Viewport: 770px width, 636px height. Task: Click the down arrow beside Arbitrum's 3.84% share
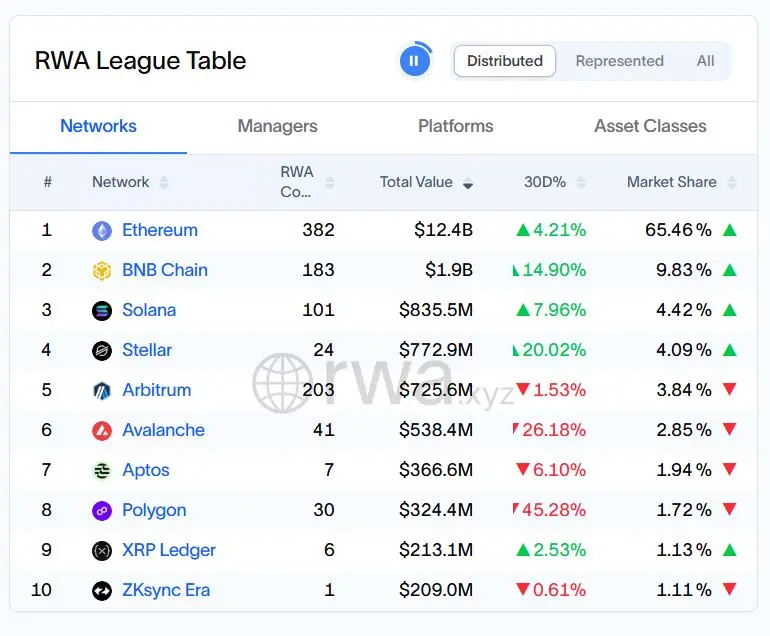pos(730,389)
